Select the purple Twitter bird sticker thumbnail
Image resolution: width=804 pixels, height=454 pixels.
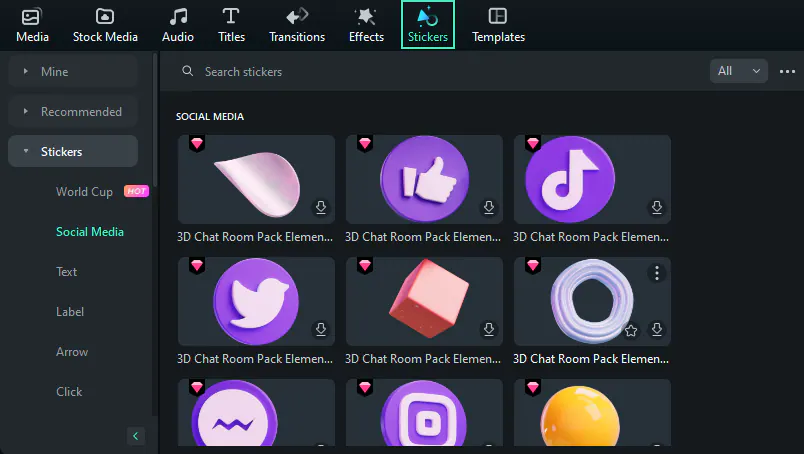[x=256, y=301]
